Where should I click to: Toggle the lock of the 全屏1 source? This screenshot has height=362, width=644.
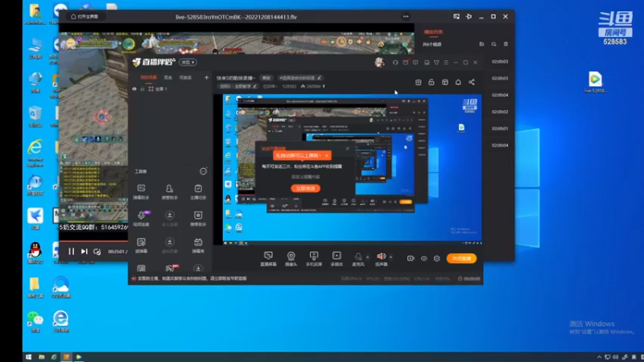[x=142, y=88]
